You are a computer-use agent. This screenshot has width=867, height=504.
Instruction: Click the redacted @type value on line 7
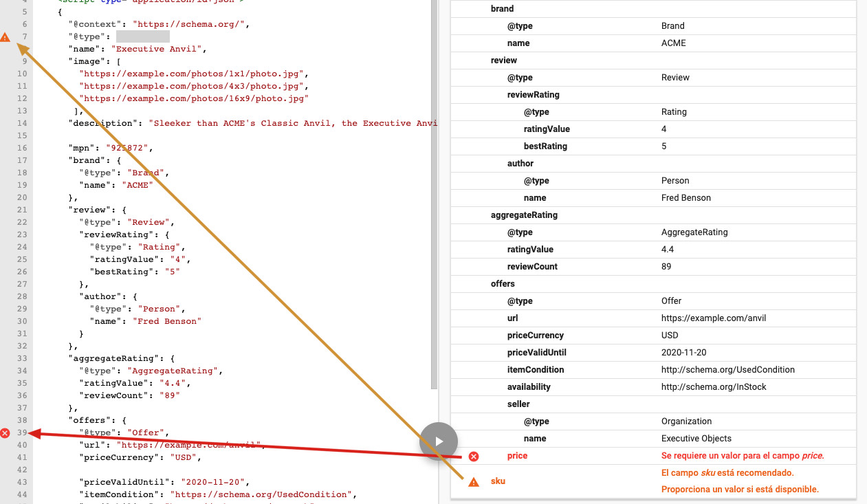click(142, 36)
